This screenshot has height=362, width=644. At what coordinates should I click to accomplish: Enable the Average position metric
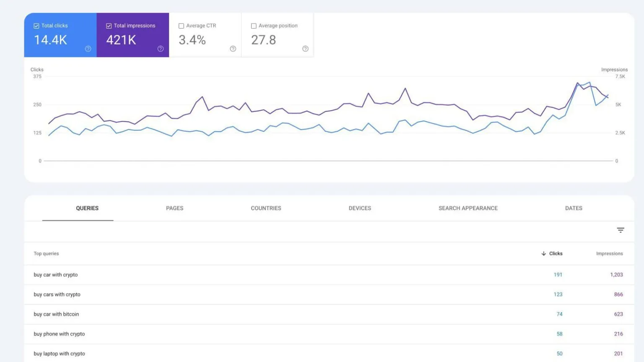pos(254,26)
